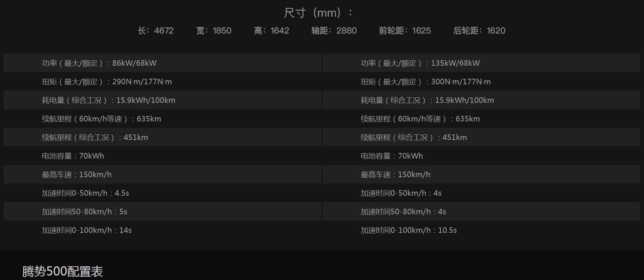The image size is (644, 280).
Task: Click right column 续航里程 综合工况 451km
Action: pos(481,137)
